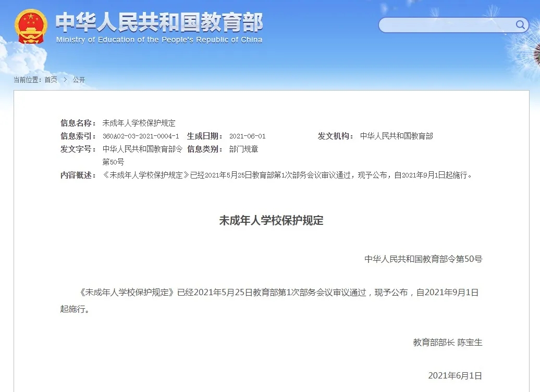This screenshot has width=540, height=392.
Task: Click the 中华人民共和国教育部 site title
Action: click(x=159, y=22)
